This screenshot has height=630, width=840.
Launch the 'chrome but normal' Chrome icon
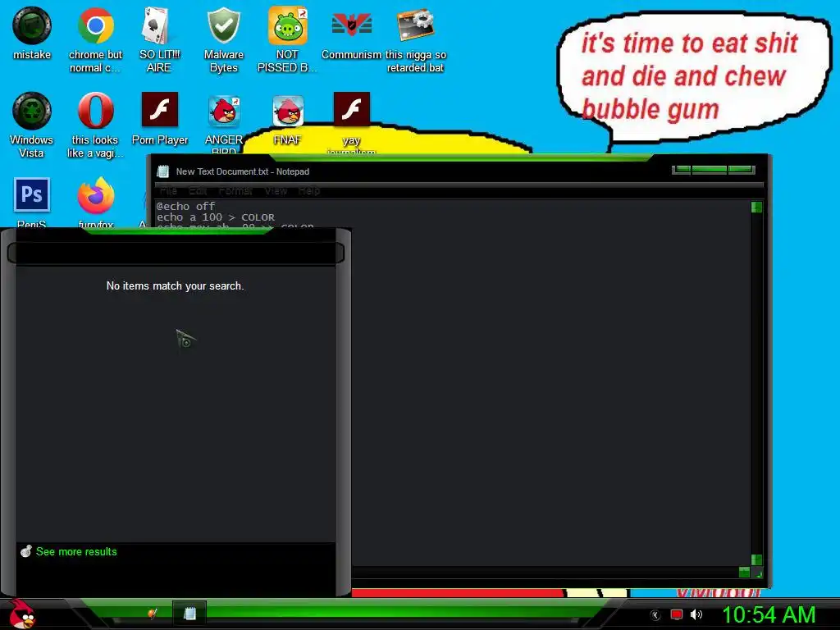[95, 25]
